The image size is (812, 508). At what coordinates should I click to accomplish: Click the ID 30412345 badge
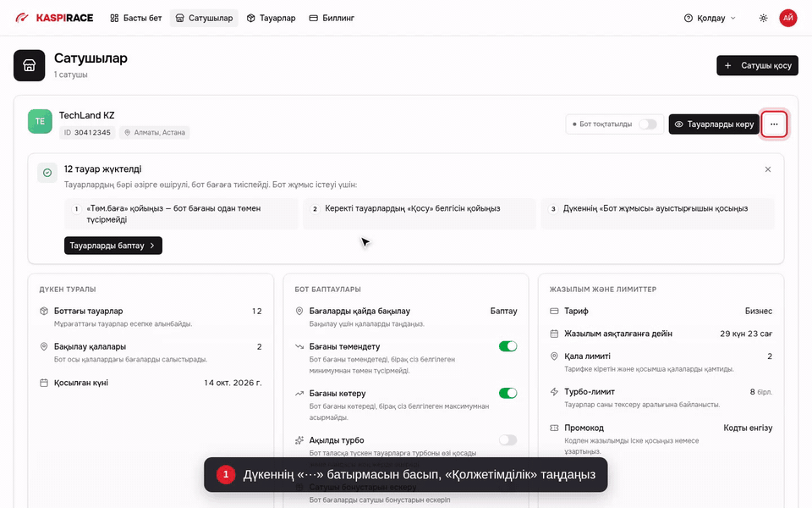click(x=87, y=133)
